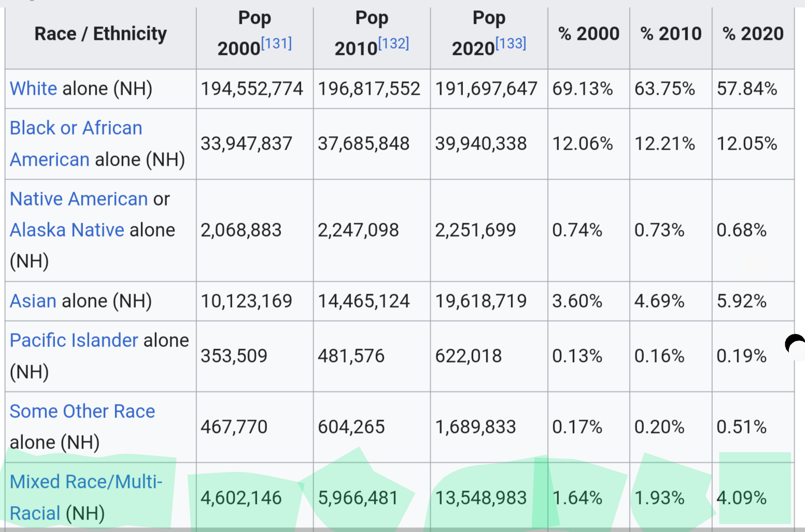The image size is (805, 532).
Task: Open the Asian link
Action: [33, 301]
